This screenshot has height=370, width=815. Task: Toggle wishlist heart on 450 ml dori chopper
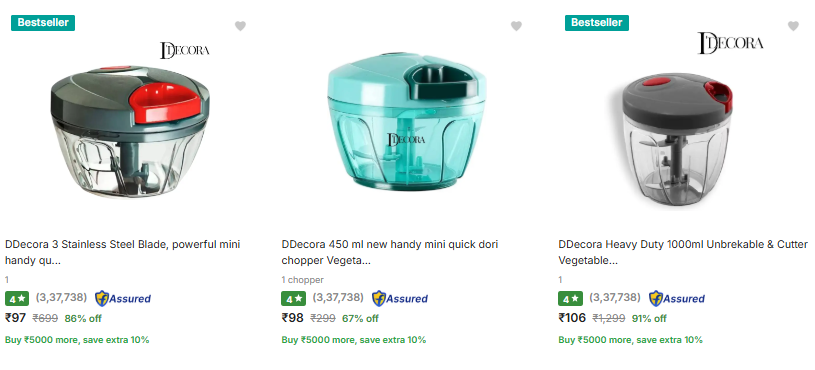point(516,26)
